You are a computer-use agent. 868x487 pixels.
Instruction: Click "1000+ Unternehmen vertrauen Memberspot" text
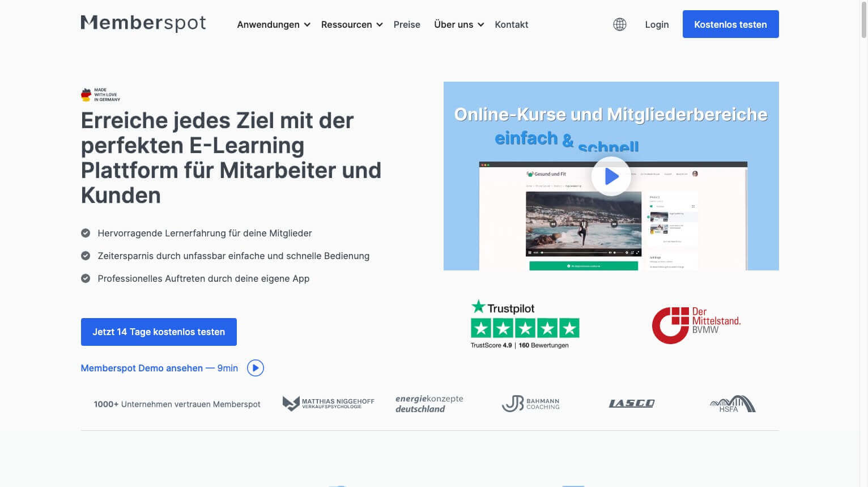pyautogui.click(x=177, y=404)
